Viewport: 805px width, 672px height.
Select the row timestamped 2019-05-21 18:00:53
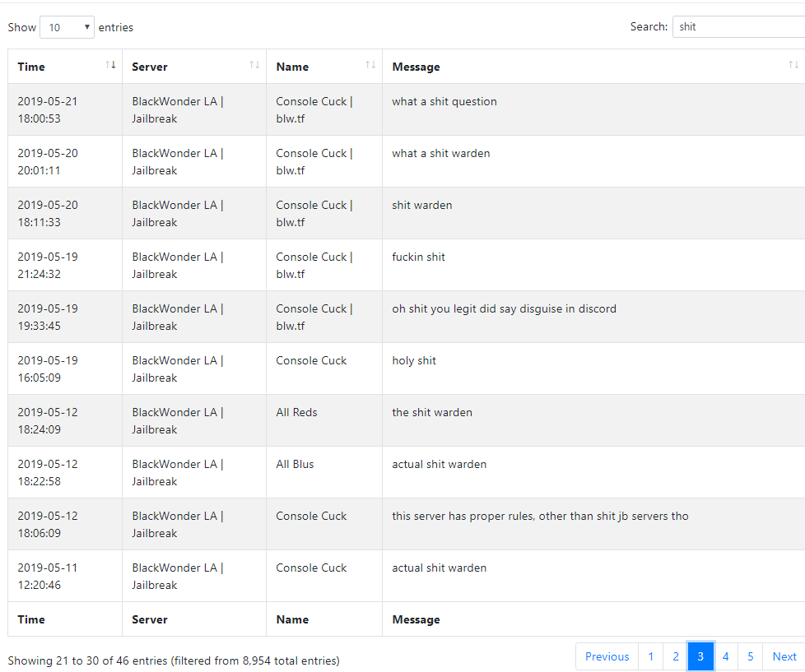coord(406,109)
